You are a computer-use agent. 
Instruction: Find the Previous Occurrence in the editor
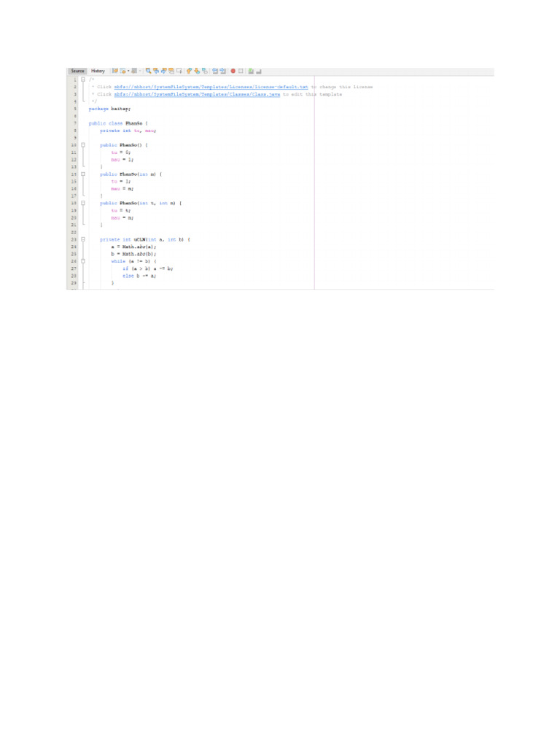pos(156,71)
